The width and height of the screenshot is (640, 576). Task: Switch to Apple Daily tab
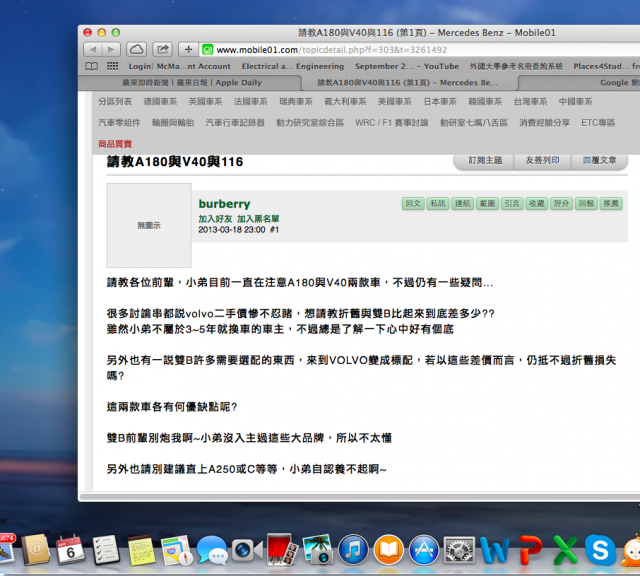(192, 82)
